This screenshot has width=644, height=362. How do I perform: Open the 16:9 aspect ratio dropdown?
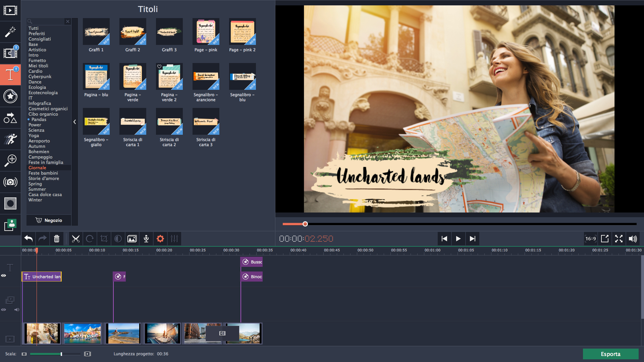click(590, 239)
